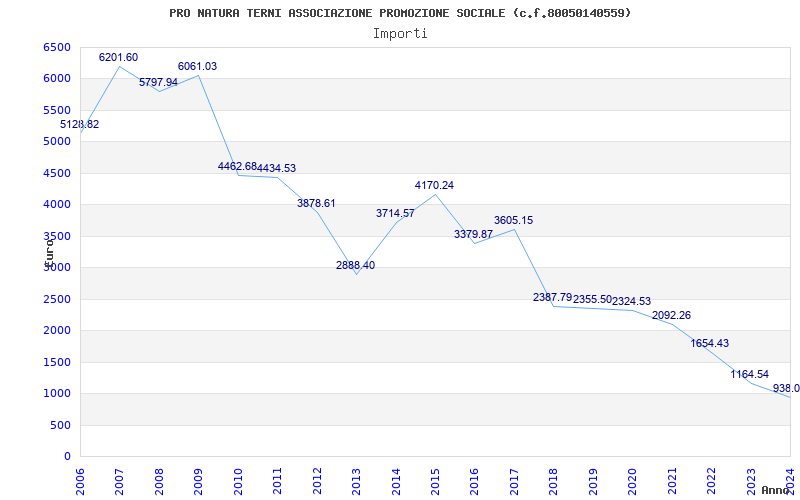Screen dimensions: 800x500
Task: Click the 2355.50 value label
Action: pos(592,300)
